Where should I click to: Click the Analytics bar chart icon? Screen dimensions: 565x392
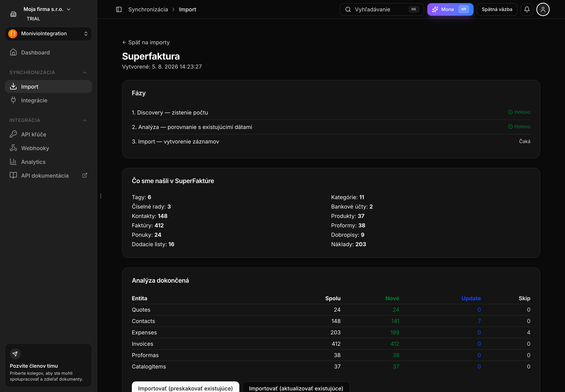[13, 162]
